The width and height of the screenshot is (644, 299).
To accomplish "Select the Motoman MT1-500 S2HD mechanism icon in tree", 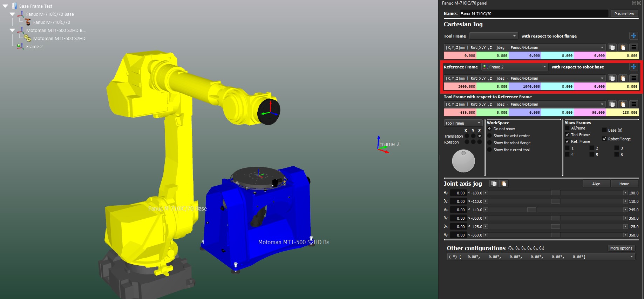I will pyautogui.click(x=27, y=38).
